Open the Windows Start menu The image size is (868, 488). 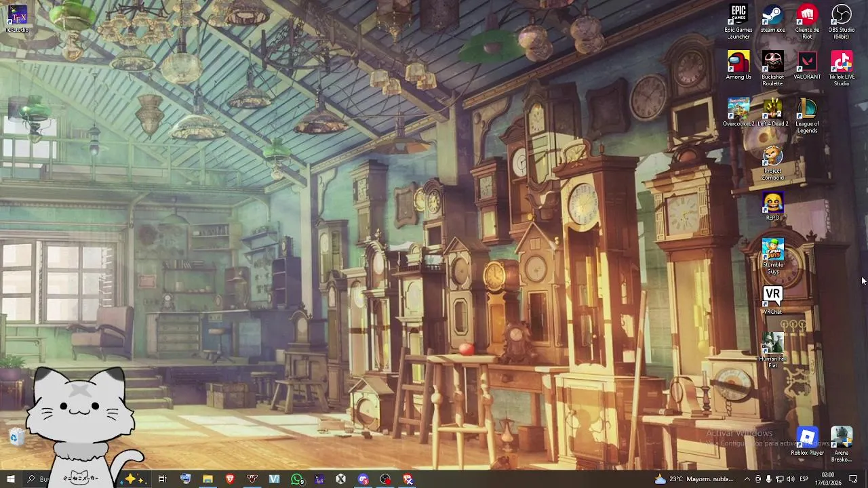pyautogui.click(x=10, y=479)
